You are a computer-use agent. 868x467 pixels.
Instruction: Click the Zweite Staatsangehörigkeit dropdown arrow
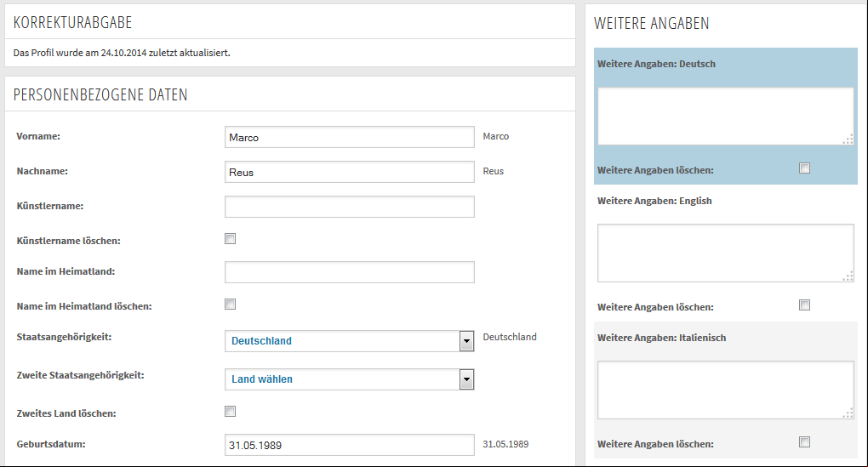(466, 379)
